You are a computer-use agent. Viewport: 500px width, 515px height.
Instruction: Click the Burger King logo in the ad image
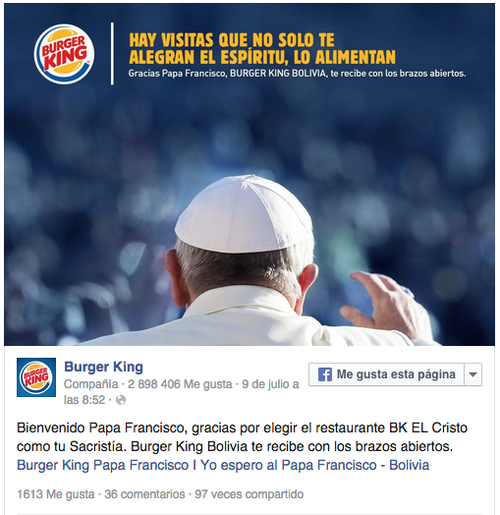pyautogui.click(x=64, y=54)
